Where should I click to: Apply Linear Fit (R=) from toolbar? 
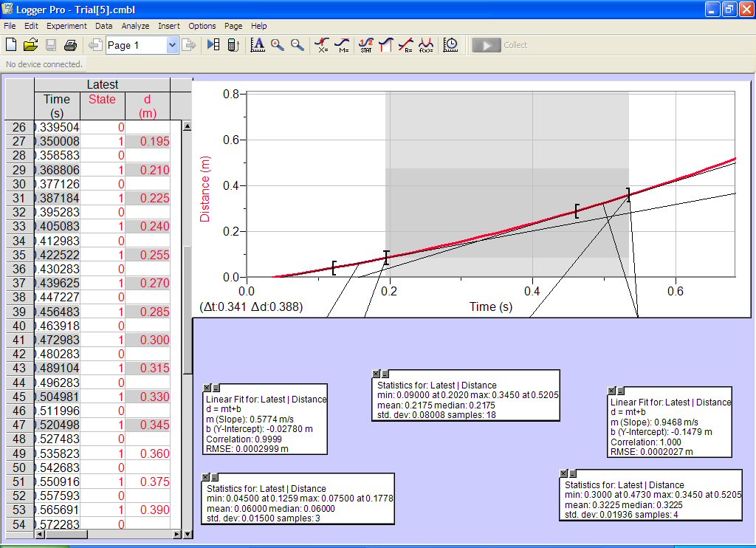(405, 45)
